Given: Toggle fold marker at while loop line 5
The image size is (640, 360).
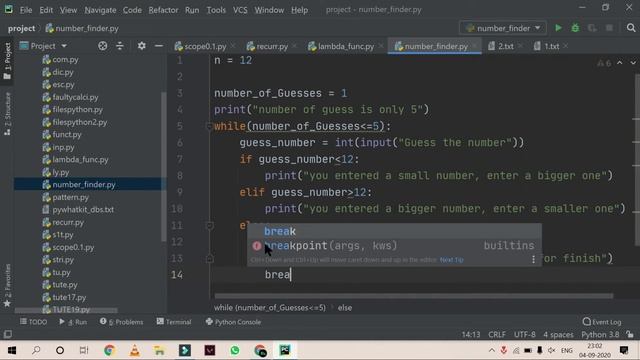Looking at the screenshot, I should (209, 127).
